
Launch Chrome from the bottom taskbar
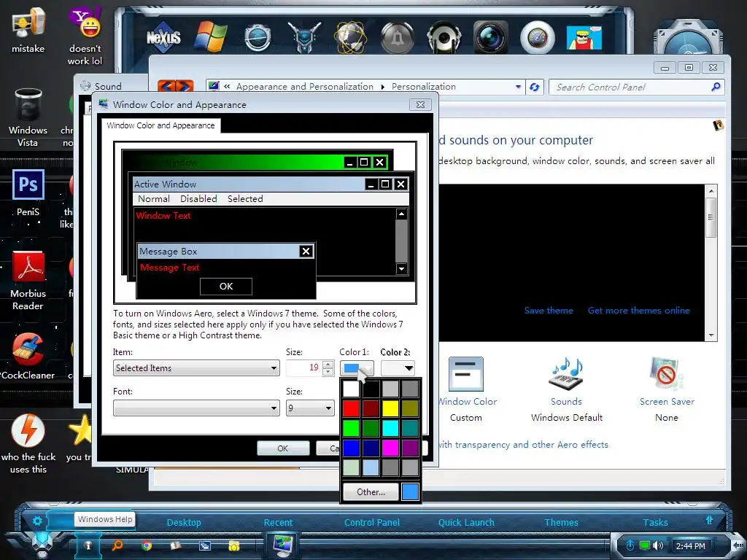coord(146,545)
